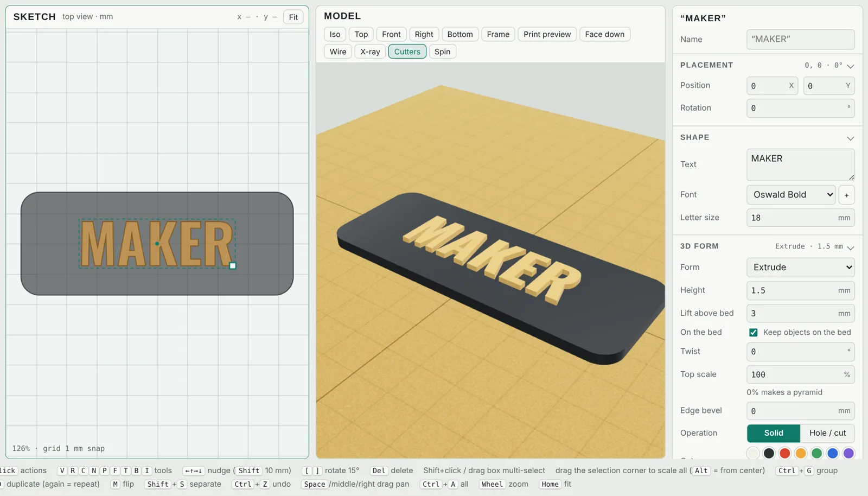The width and height of the screenshot is (868, 496).
Task: Collapse the 3D Form section chevron
Action: 850,247
